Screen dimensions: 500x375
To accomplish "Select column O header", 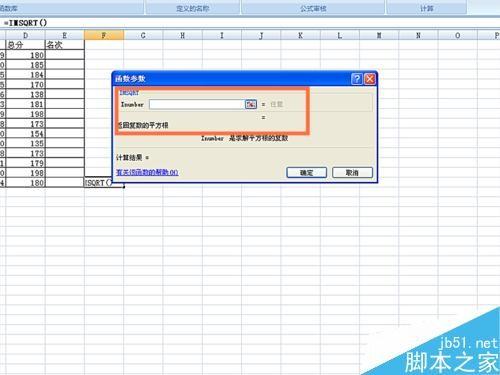I will (x=458, y=35).
